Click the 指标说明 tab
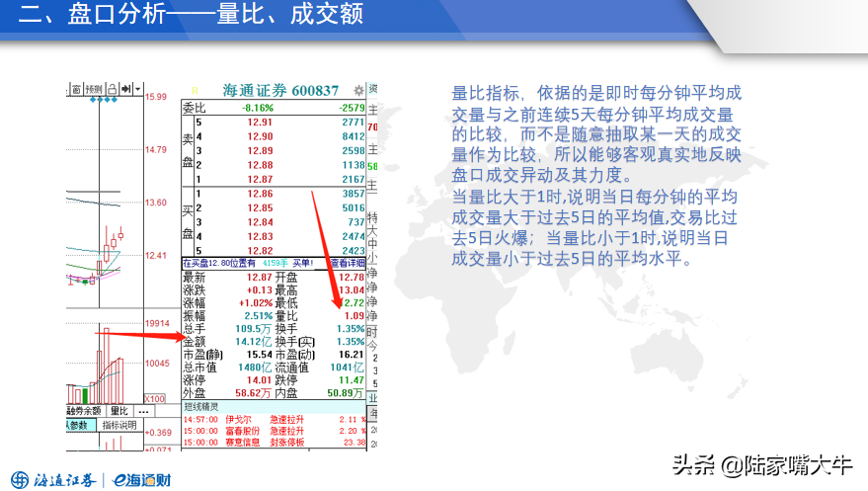Screen dimensions: 868x491 click(119, 425)
